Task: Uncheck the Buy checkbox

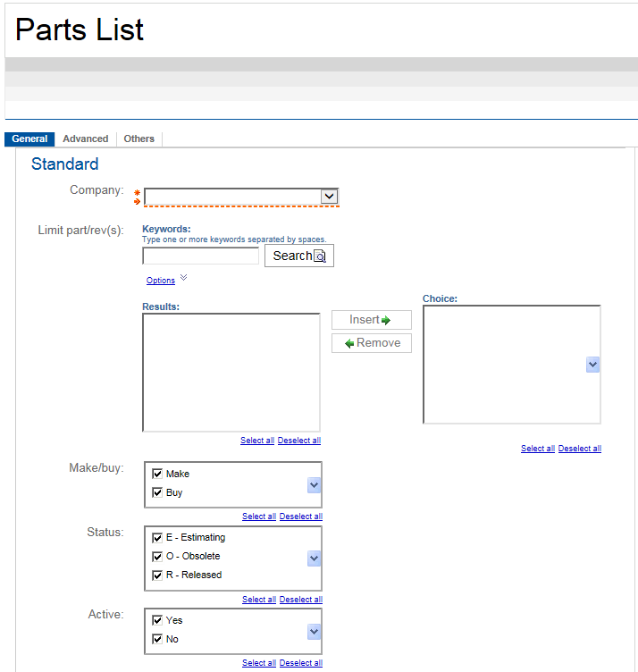Action: (158, 492)
